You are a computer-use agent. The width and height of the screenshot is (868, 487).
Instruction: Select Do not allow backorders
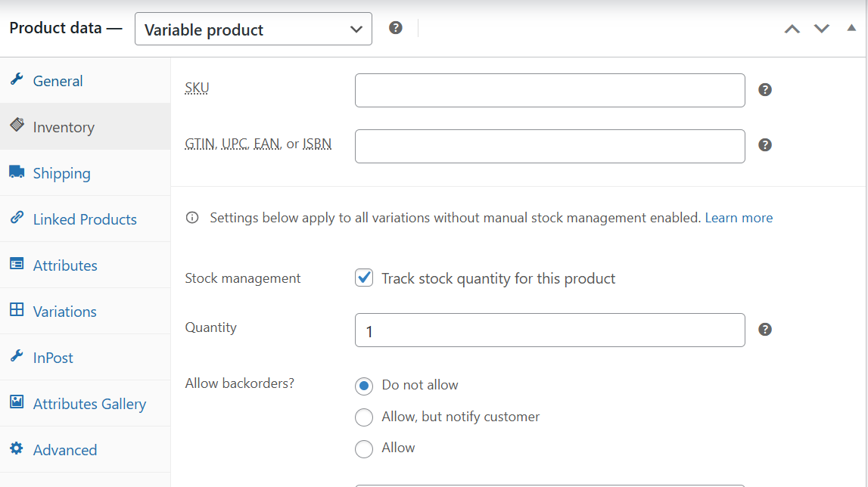(364, 386)
